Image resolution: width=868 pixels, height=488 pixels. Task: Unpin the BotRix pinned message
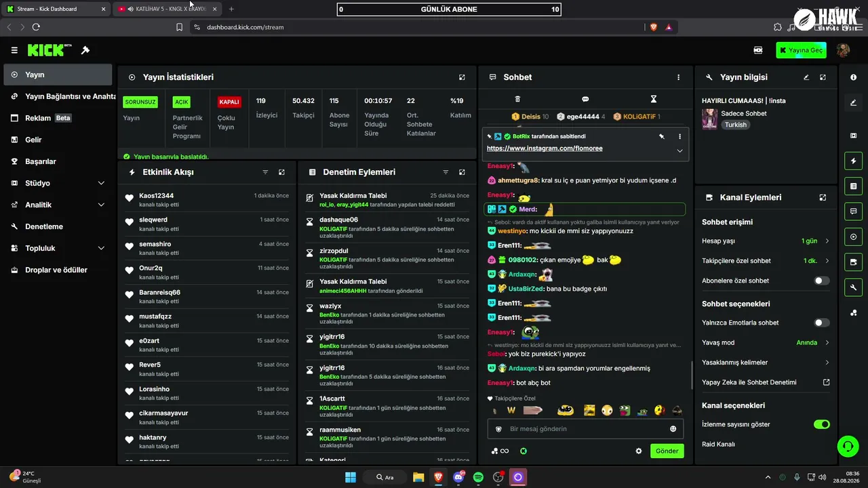pos(661,136)
